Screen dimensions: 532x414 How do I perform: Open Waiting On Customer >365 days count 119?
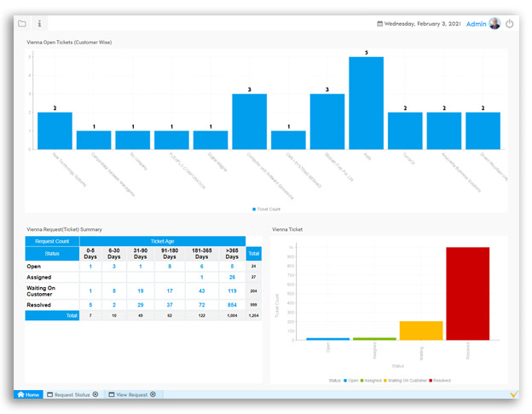[232, 290]
